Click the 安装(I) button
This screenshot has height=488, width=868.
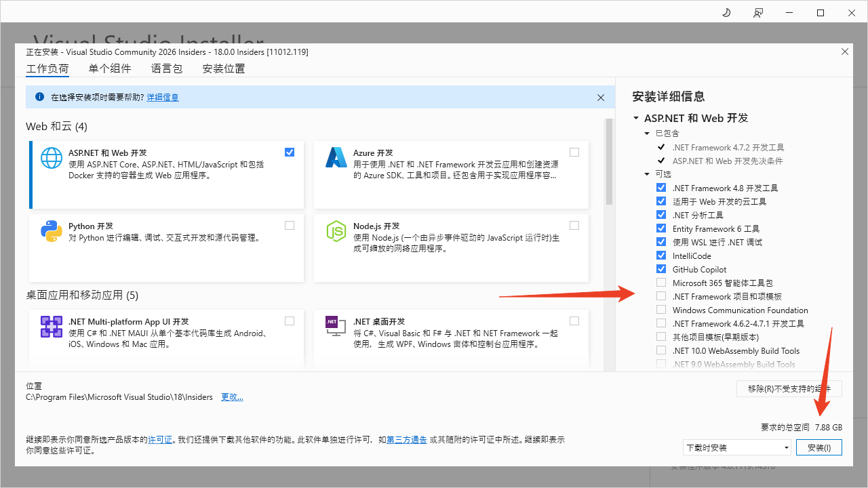[x=819, y=447]
